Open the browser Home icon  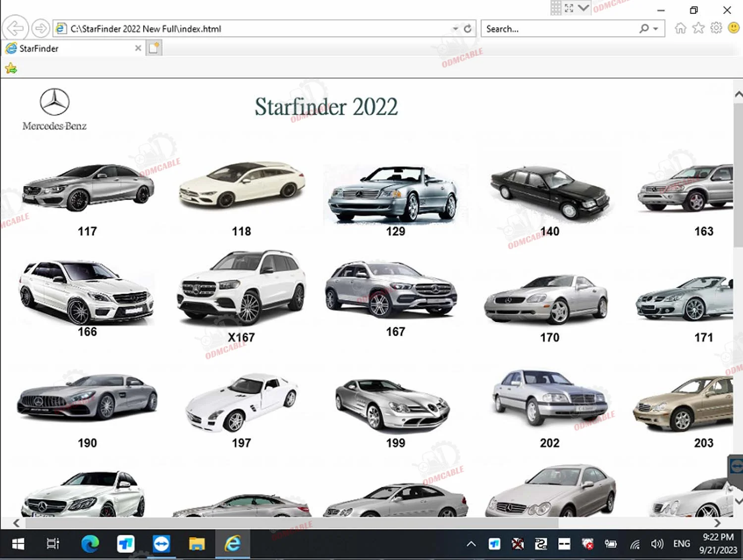680,28
